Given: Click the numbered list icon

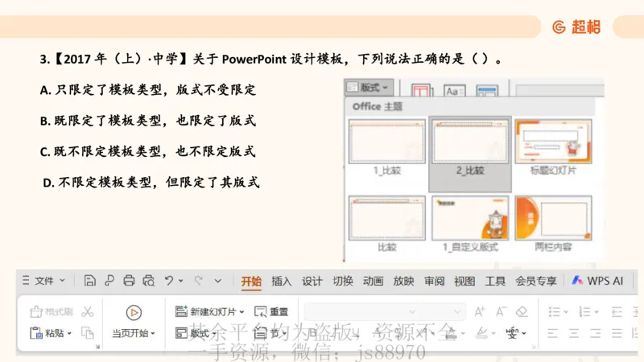Looking at the screenshot, I should [585, 312].
